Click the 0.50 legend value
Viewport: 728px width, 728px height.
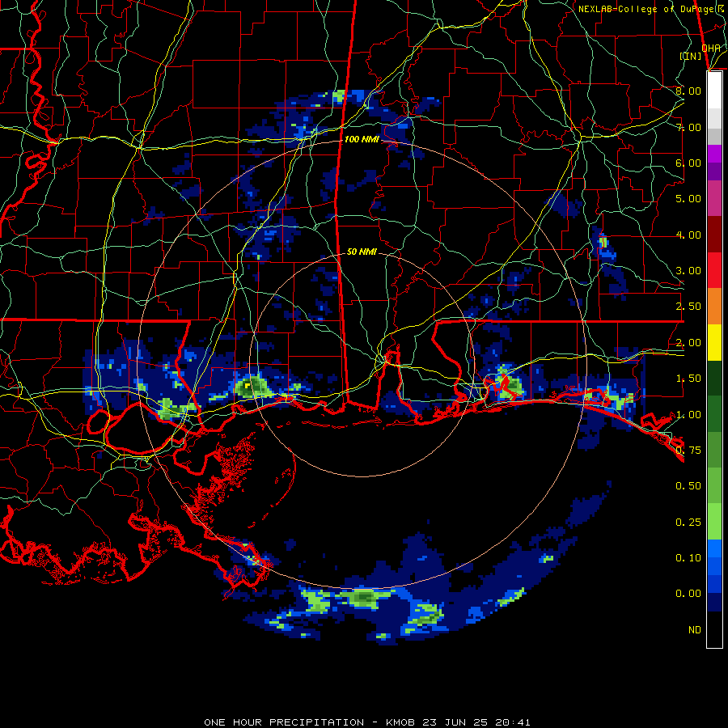point(688,486)
